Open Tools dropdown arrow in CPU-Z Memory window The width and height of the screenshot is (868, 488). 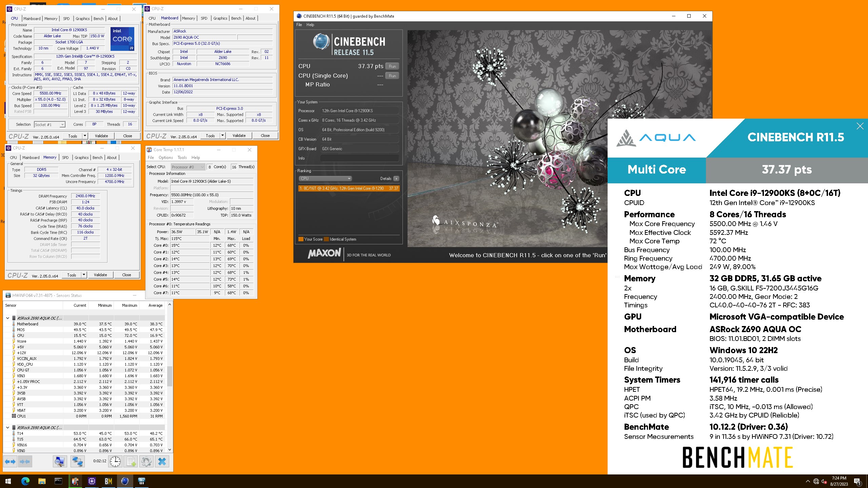(x=84, y=275)
